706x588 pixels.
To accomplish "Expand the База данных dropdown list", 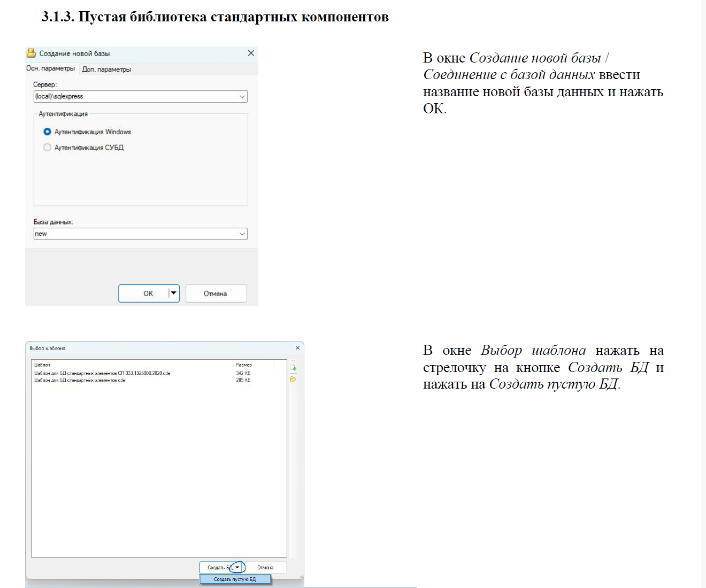I will pyautogui.click(x=242, y=234).
